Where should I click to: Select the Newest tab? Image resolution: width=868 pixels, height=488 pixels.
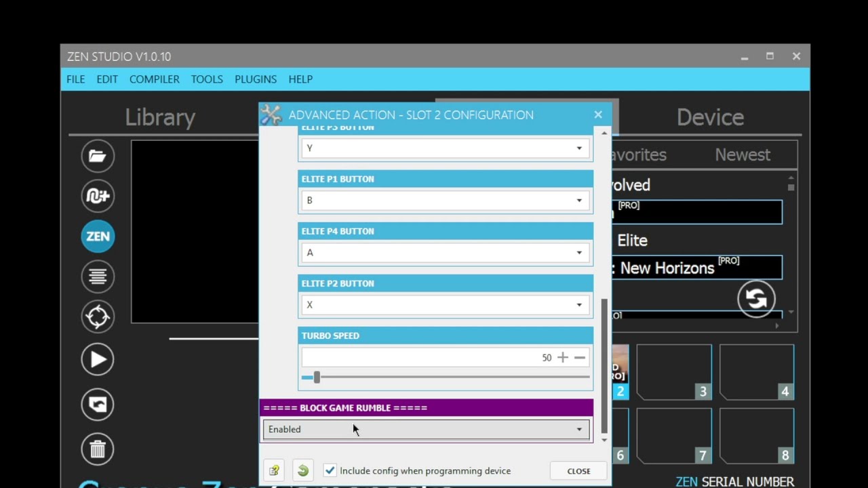(743, 155)
